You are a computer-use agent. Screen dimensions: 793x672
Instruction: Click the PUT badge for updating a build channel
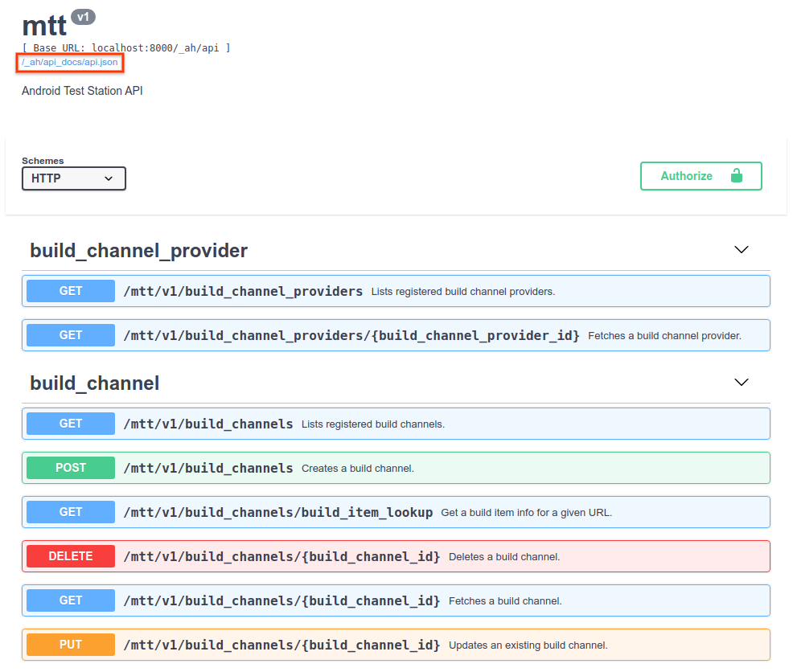(70, 644)
